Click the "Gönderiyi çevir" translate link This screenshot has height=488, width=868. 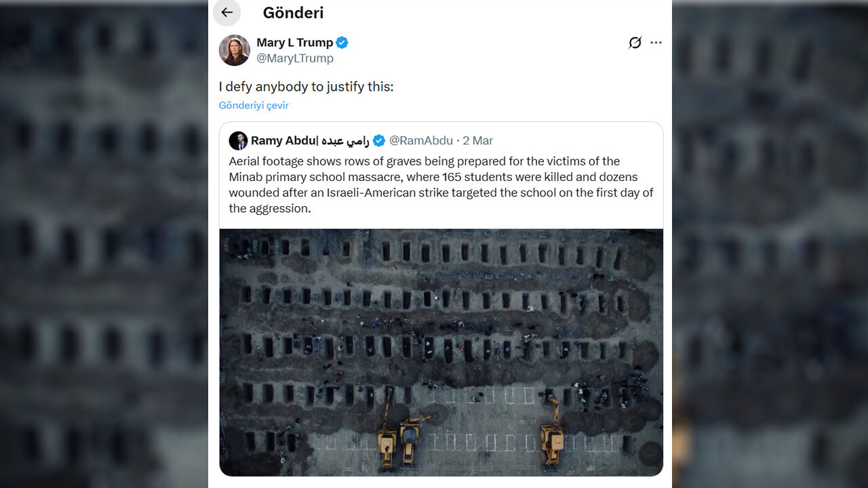tap(254, 106)
